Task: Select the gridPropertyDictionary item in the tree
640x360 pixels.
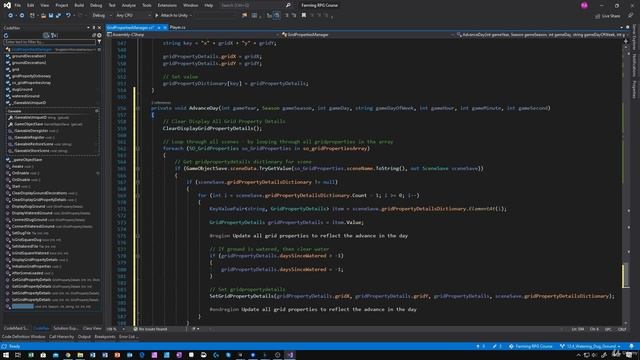Action: 31,76
